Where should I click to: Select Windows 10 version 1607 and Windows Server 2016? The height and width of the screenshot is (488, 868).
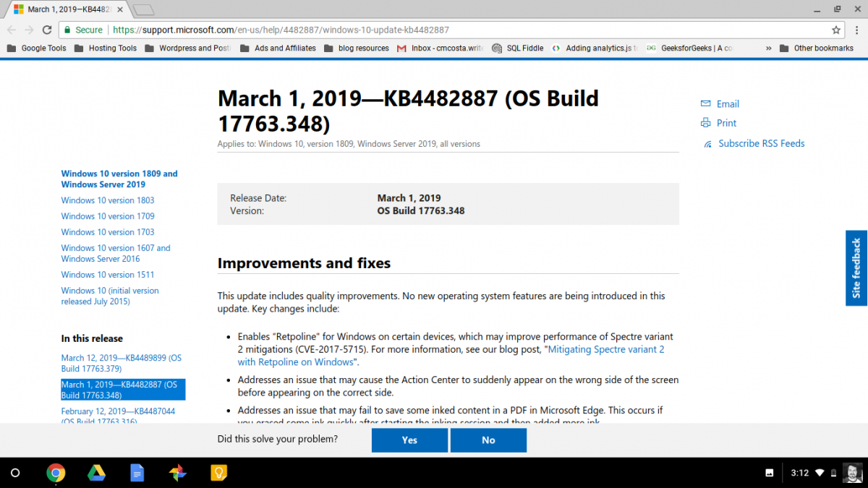[116, 253]
